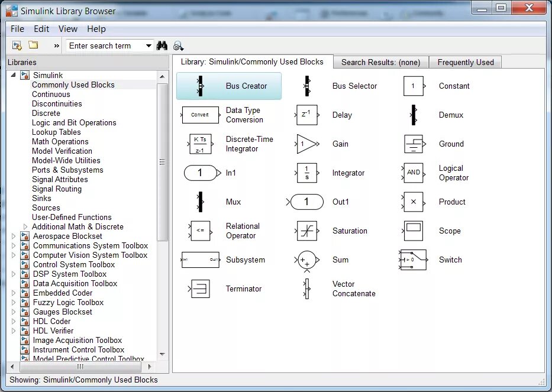
Task: Open the View menu
Action: point(67,29)
